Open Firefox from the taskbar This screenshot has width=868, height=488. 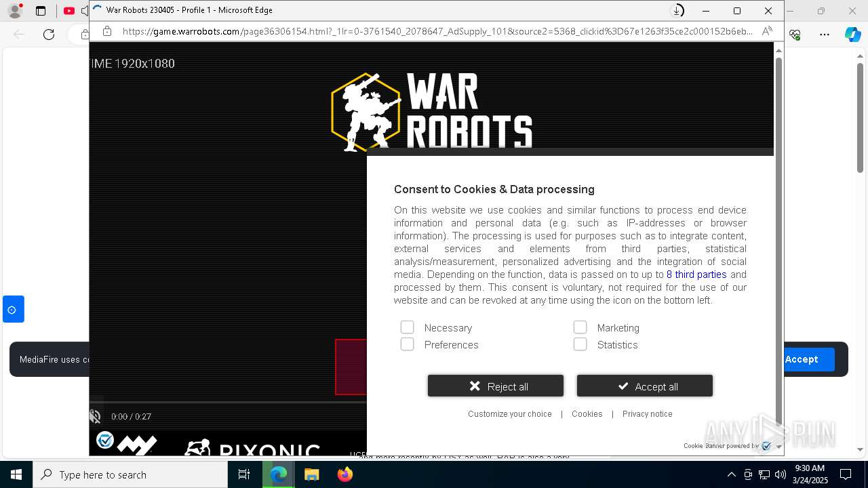pyautogui.click(x=345, y=474)
